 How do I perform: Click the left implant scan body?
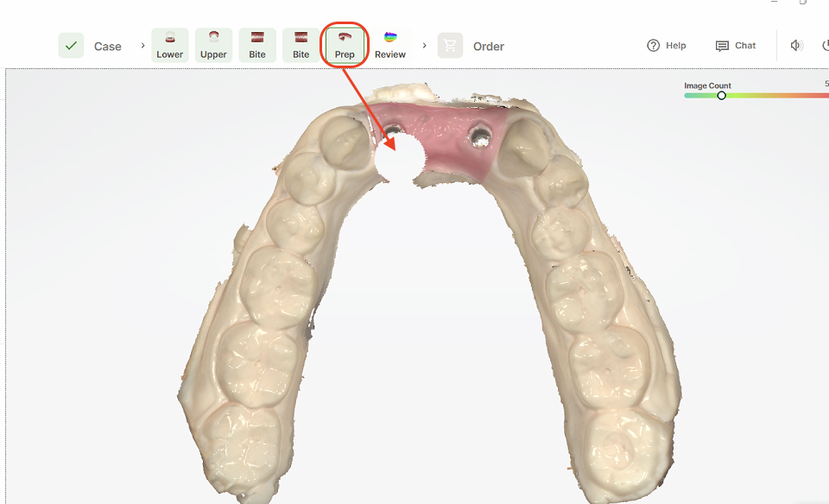[393, 131]
